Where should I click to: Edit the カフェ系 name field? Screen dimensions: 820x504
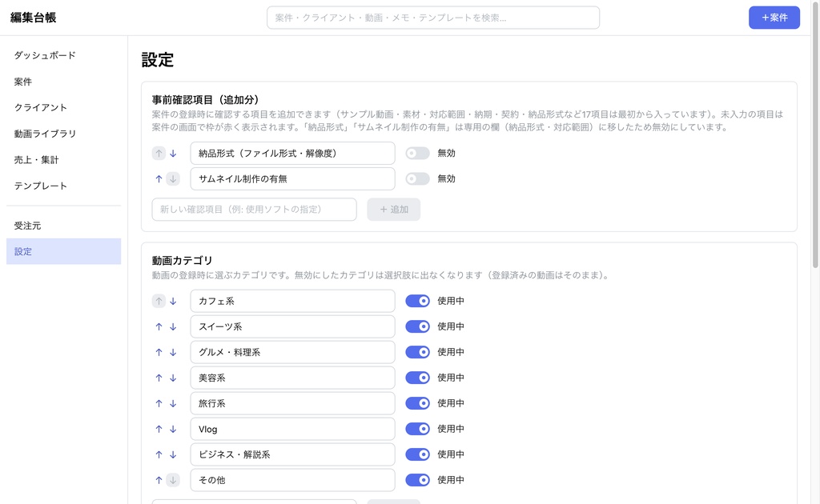point(292,301)
